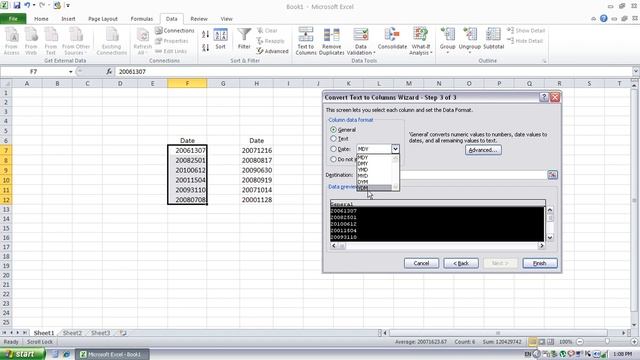
Task: Click cell H7 containing 20071216
Action: (257, 150)
